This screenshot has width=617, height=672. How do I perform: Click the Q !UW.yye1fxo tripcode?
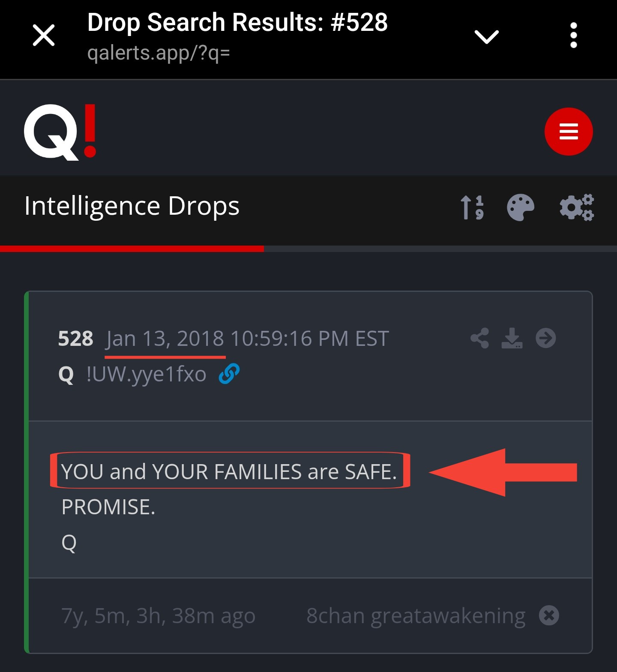pyautogui.click(x=146, y=374)
